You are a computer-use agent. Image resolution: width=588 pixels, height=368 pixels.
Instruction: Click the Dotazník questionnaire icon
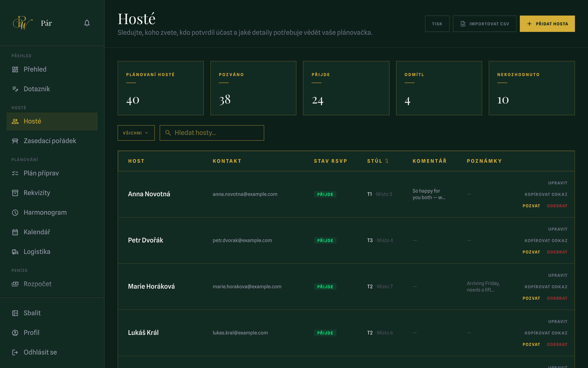coord(15,89)
